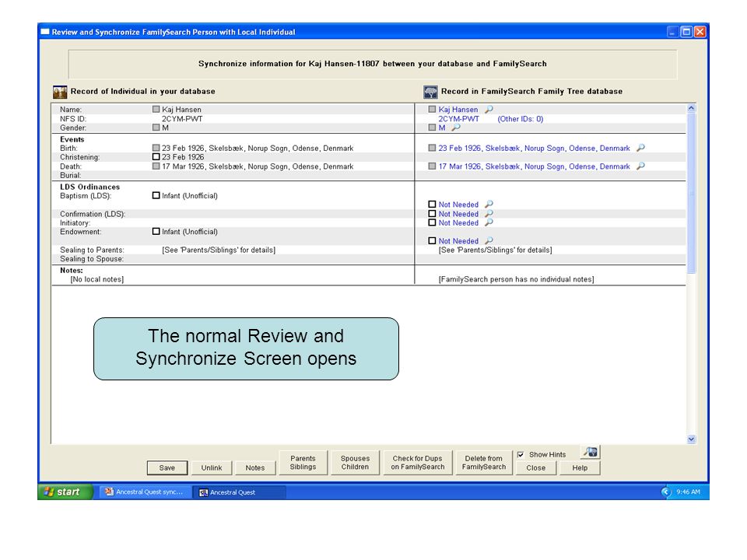Check FamilySearch Endowment Not Needed checkbox

point(432,241)
